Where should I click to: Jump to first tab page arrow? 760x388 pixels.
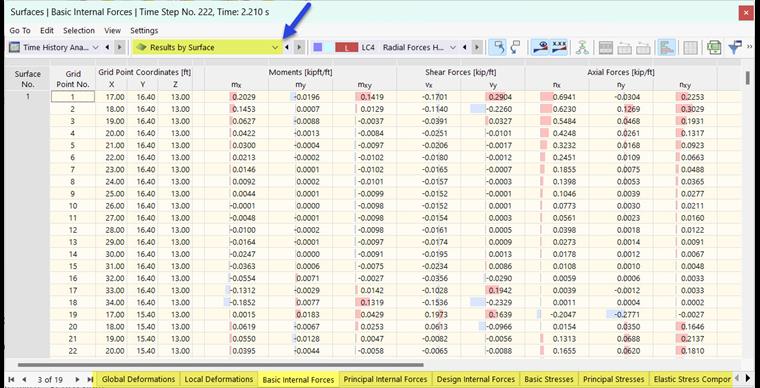coord(11,379)
